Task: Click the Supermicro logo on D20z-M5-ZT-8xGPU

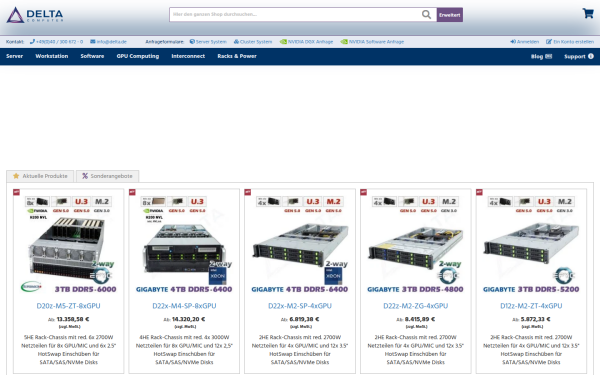Action: click(x=31, y=287)
